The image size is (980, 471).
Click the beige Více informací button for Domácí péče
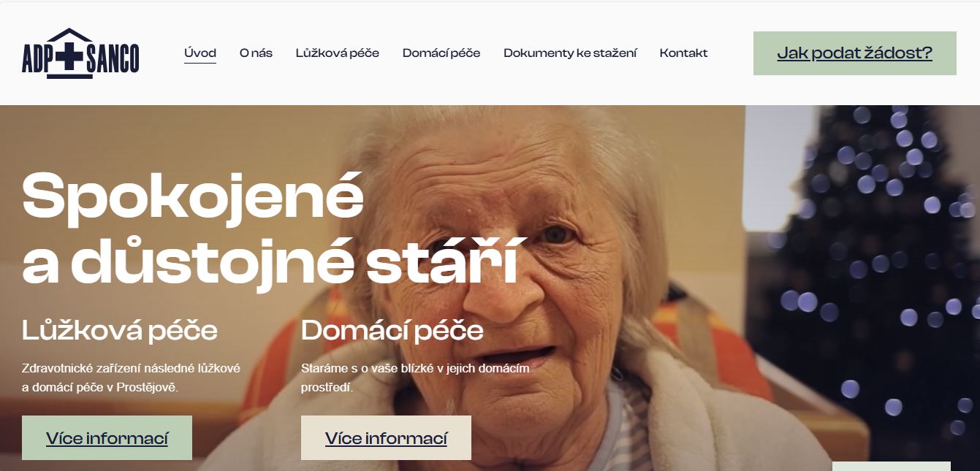click(x=386, y=438)
